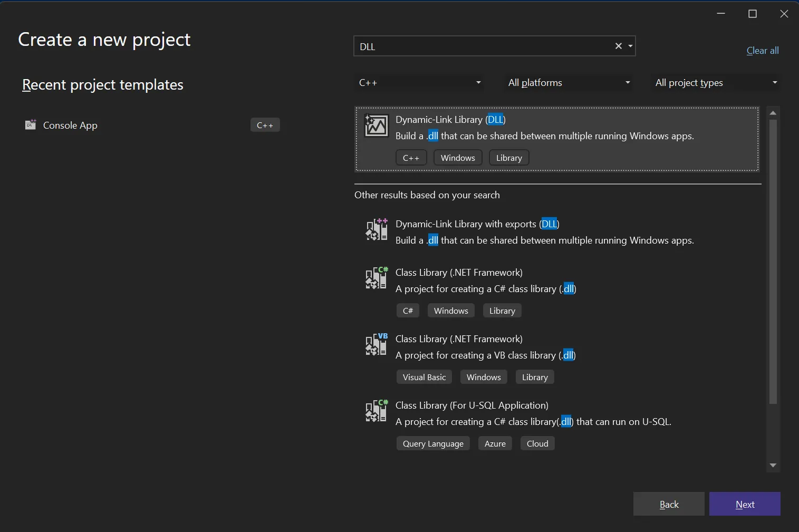The height and width of the screenshot is (532, 799).
Task: Expand the search history dropdown arrow
Action: [x=630, y=46]
